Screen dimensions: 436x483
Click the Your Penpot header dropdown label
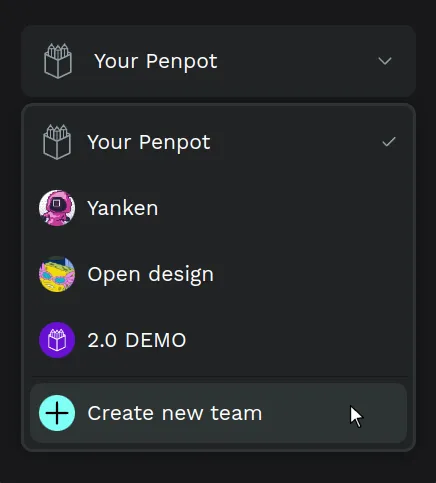(156, 61)
